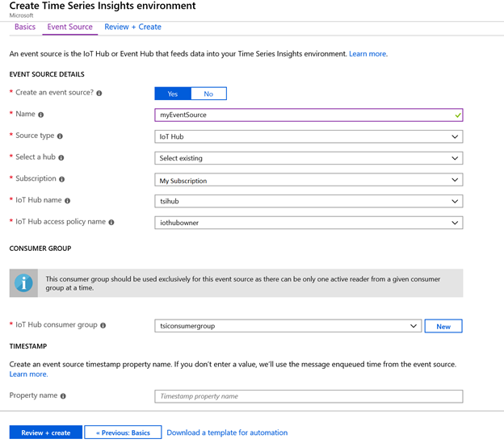Click the Review + create button
Image resolution: width=504 pixels, height=447 pixels.
tap(46, 432)
